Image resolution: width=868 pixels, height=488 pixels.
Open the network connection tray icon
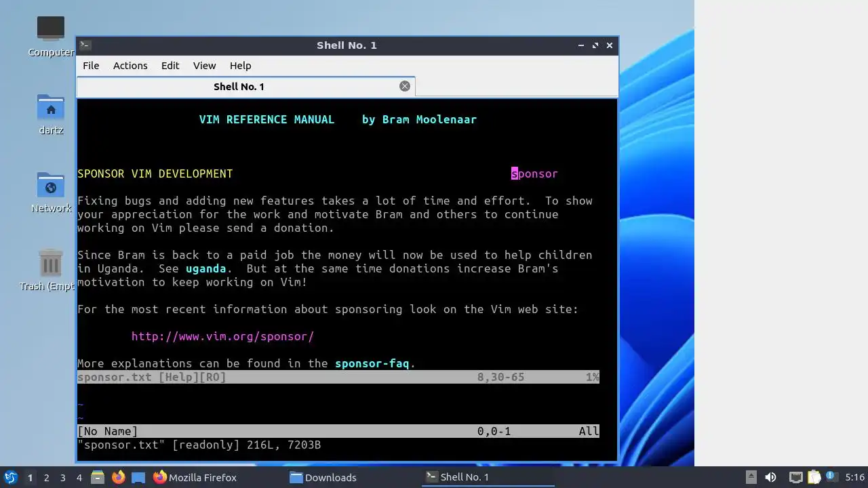click(x=796, y=477)
